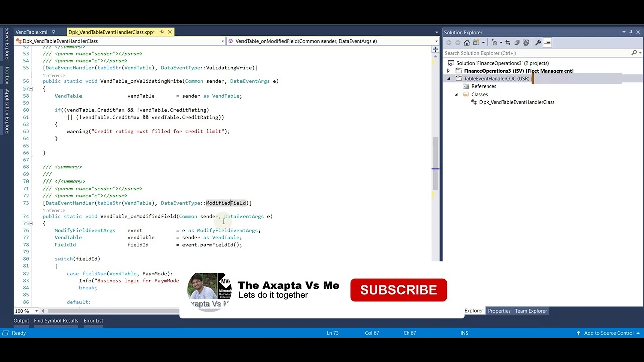Viewport: 644px width, 362px height.
Task: Click in Search Solution Explorer field
Action: click(x=536, y=53)
